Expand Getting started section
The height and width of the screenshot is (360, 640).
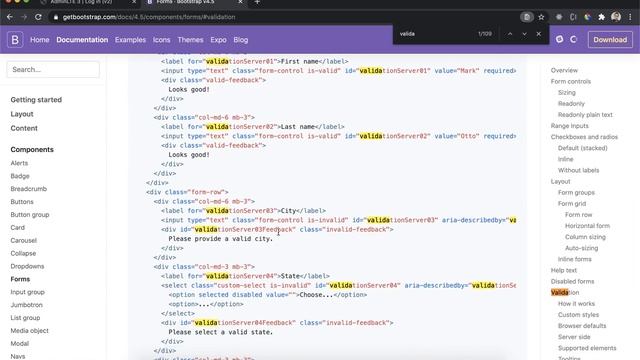(x=36, y=100)
